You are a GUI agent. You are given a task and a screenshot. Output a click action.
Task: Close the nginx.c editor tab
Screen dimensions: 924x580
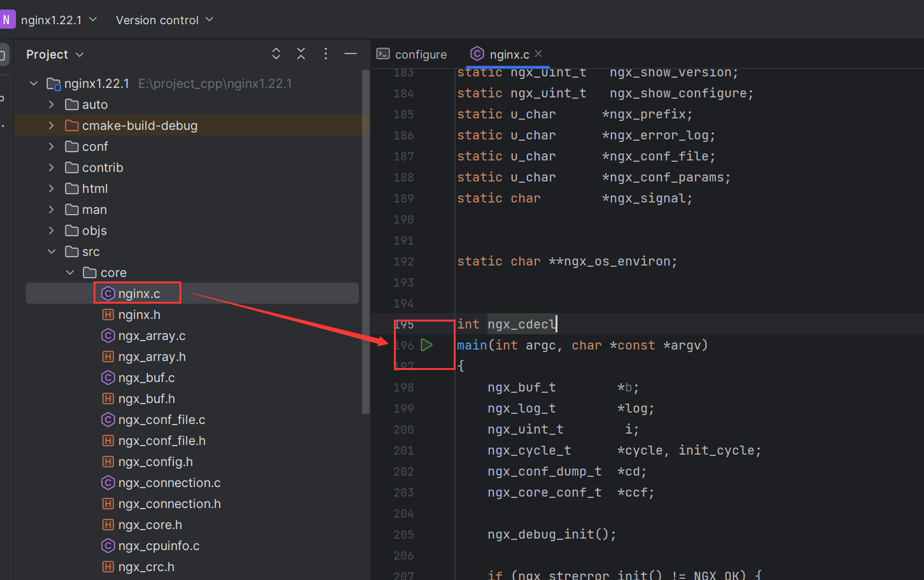click(539, 53)
